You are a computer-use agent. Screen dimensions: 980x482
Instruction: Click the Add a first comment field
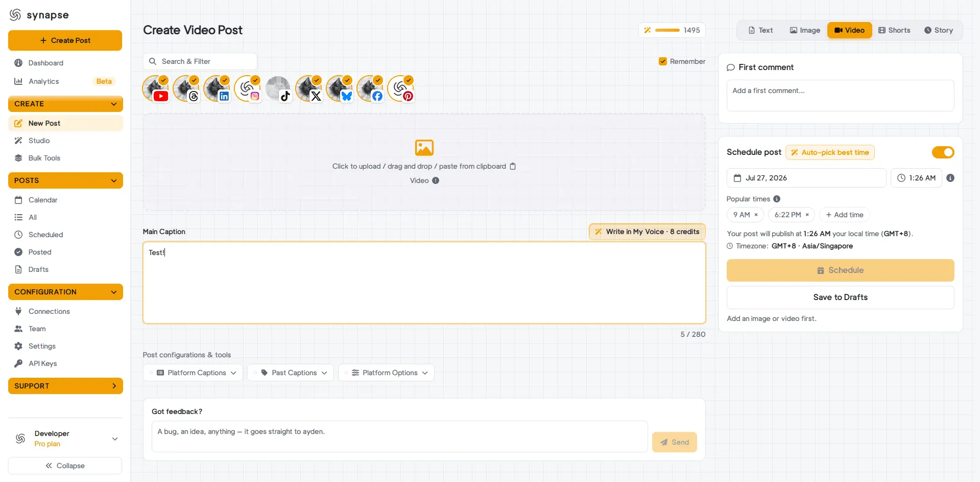pos(840,96)
